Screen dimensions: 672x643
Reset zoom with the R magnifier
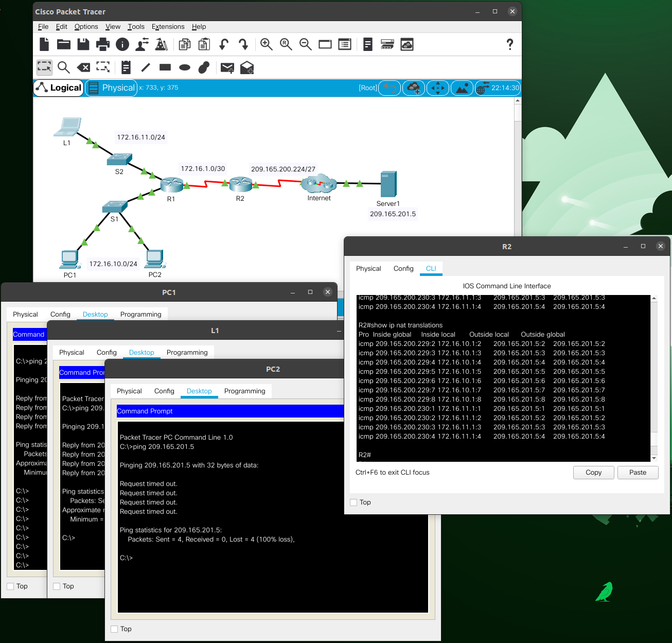click(x=286, y=44)
